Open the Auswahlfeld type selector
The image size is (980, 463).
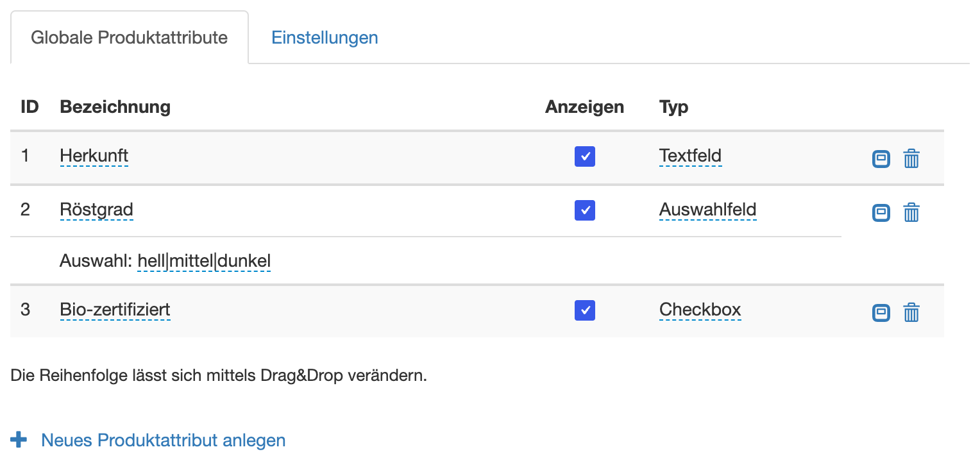coord(708,210)
